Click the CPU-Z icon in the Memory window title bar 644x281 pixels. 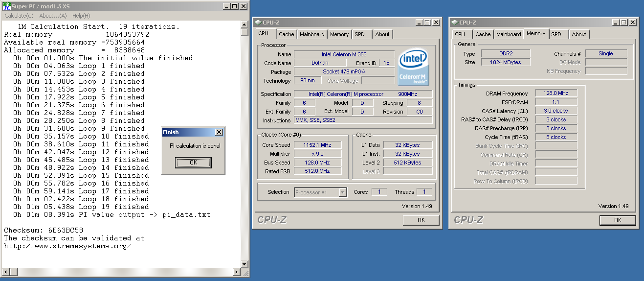click(x=455, y=22)
